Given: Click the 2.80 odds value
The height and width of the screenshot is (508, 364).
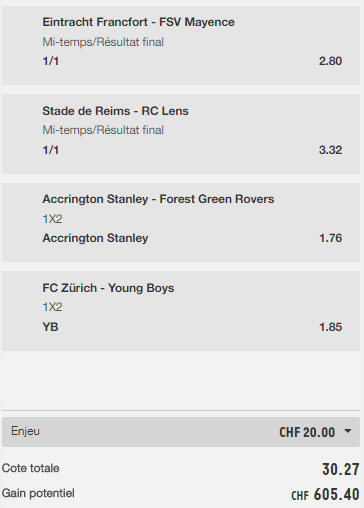Looking at the screenshot, I should click(x=330, y=61).
